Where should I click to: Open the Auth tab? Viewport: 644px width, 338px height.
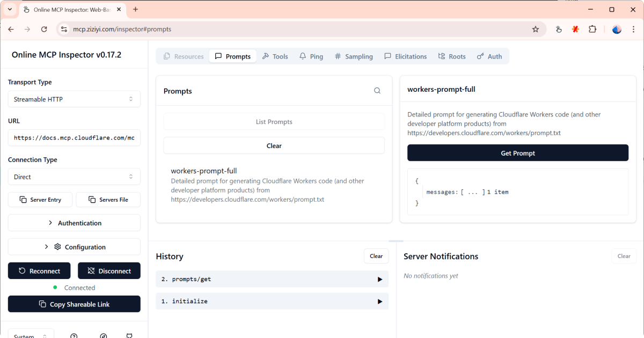pyautogui.click(x=489, y=56)
